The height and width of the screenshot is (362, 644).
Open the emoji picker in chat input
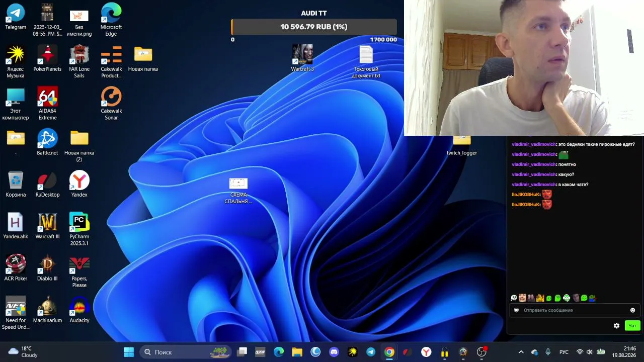tap(632, 310)
